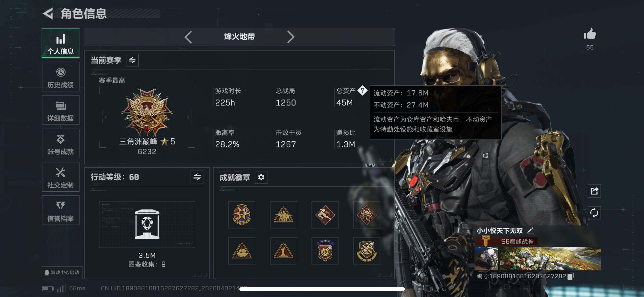The height and width of the screenshot is (297, 644).
Task: Edit nickname via the pencil icon
Action: (x=530, y=230)
